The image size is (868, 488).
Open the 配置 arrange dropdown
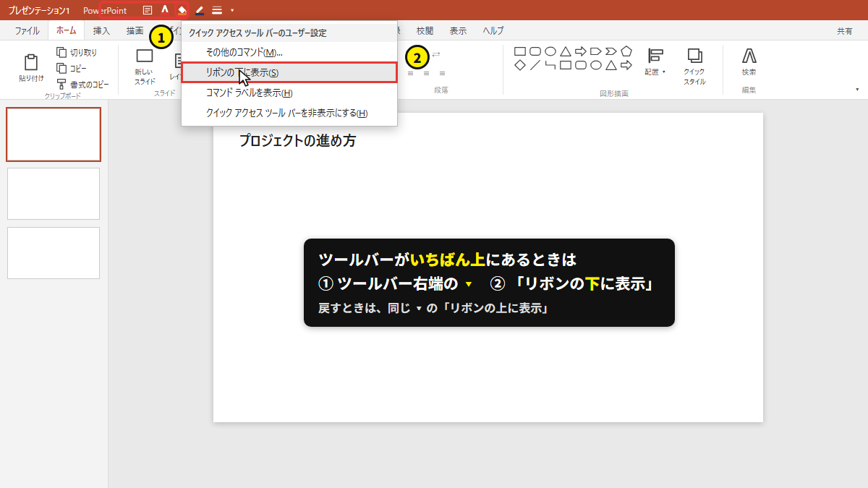[656, 62]
